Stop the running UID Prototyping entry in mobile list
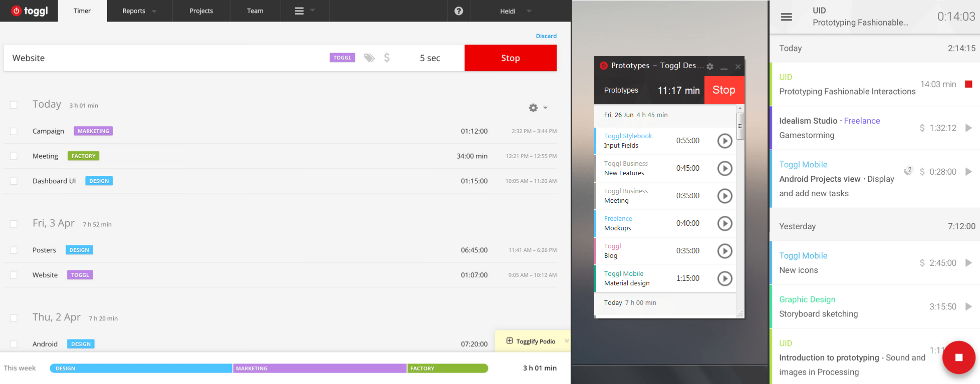Screen dimensions: 980x384 pos(968,84)
